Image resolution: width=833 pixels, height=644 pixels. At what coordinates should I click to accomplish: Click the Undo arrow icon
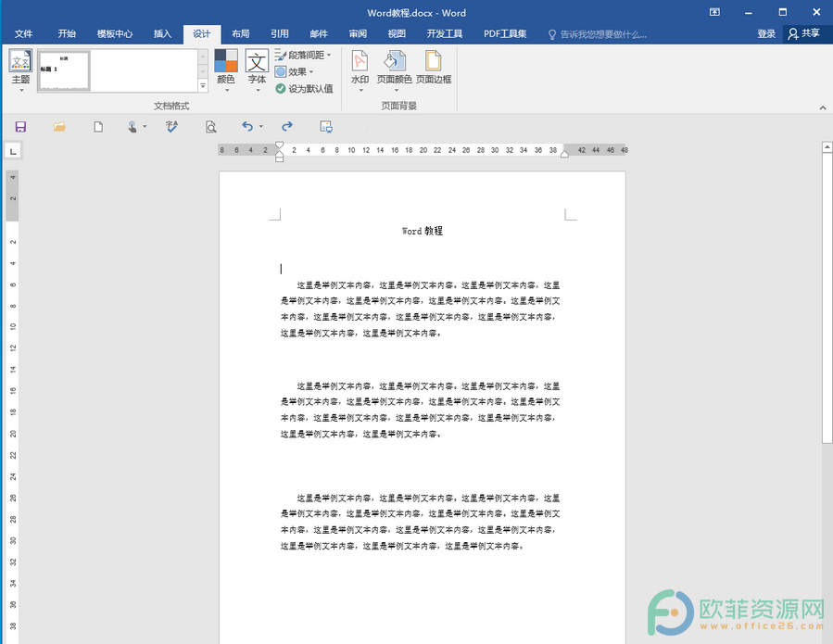click(247, 126)
